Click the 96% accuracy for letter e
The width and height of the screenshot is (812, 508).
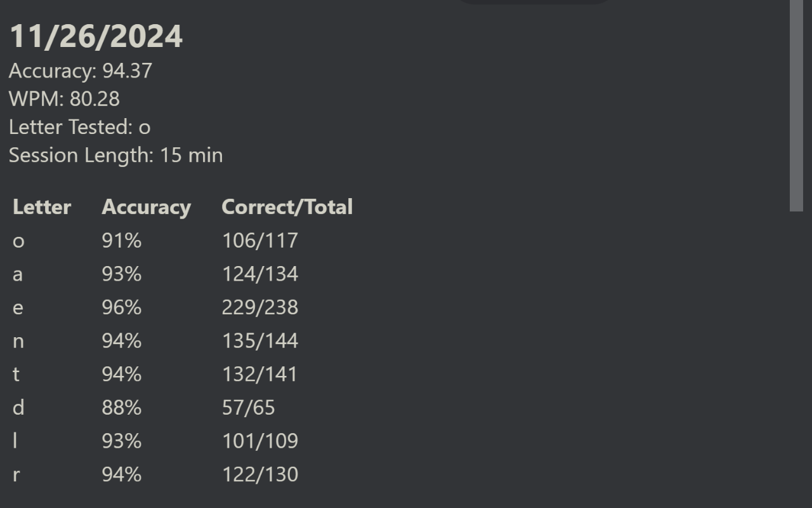pos(121,307)
